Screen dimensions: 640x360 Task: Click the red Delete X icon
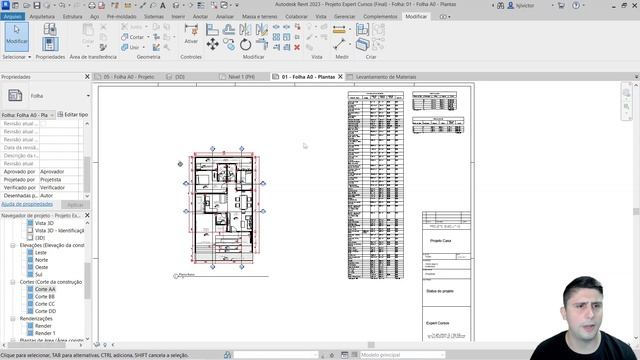pos(297,47)
